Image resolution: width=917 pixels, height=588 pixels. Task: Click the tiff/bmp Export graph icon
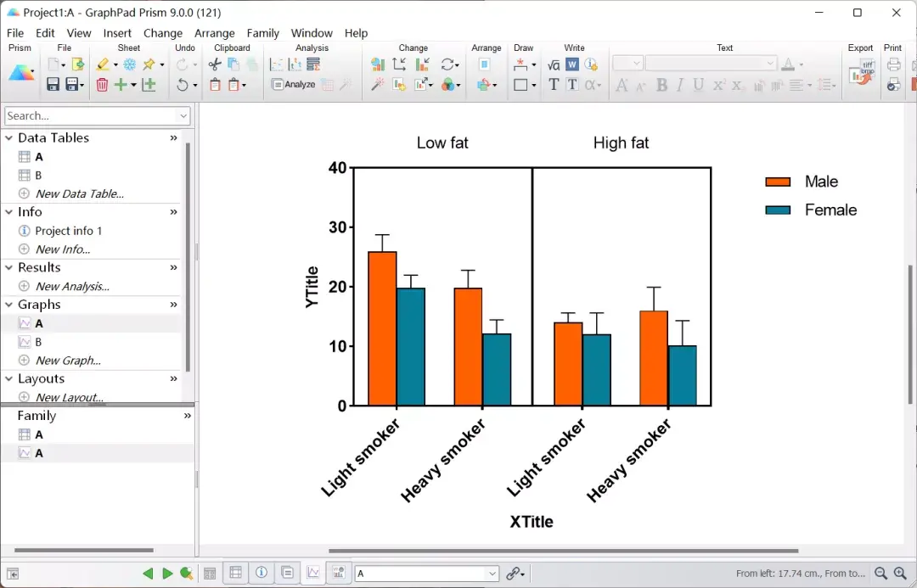tap(862, 74)
